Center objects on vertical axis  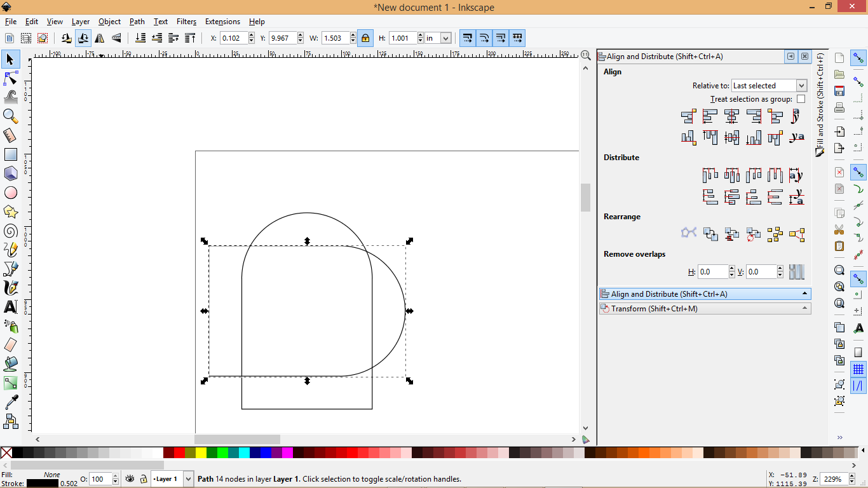732,116
